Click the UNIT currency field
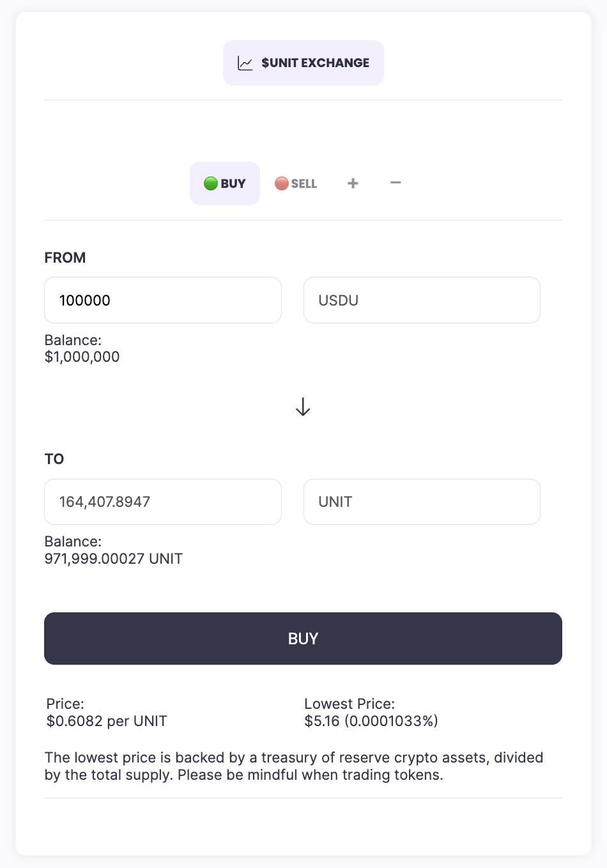Viewport: 607px width, 868px height. click(422, 502)
